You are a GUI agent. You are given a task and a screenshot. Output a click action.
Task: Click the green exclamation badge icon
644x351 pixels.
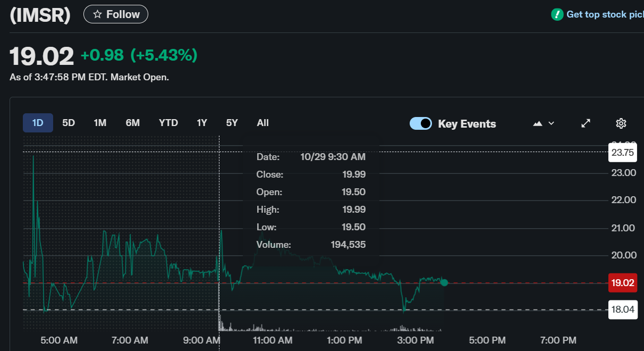557,14
